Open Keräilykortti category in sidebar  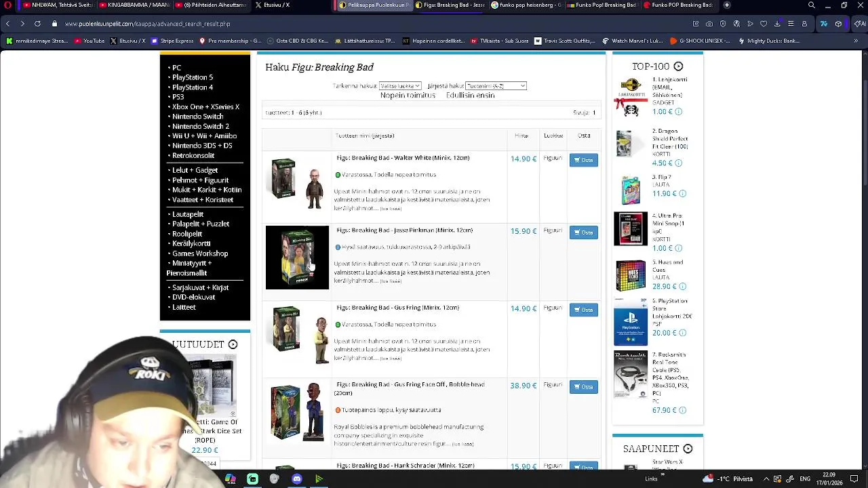tap(191, 243)
